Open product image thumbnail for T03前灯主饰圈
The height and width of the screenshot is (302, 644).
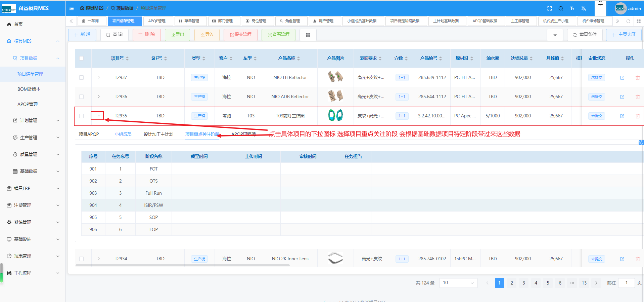pyautogui.click(x=335, y=115)
